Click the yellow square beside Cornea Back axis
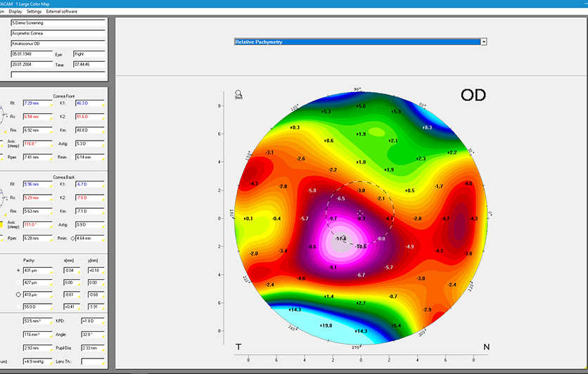Screen dimensions: 588x374 tap(1, 224)
